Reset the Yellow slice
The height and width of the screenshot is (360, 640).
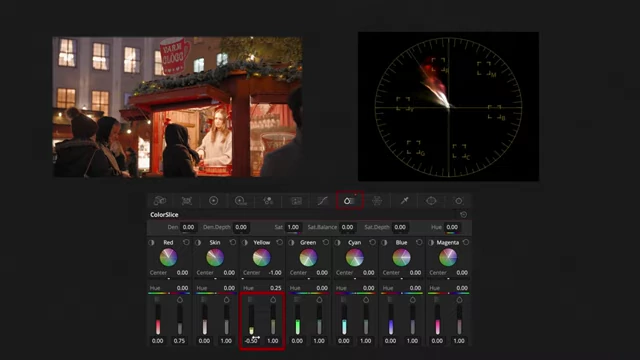280,242
